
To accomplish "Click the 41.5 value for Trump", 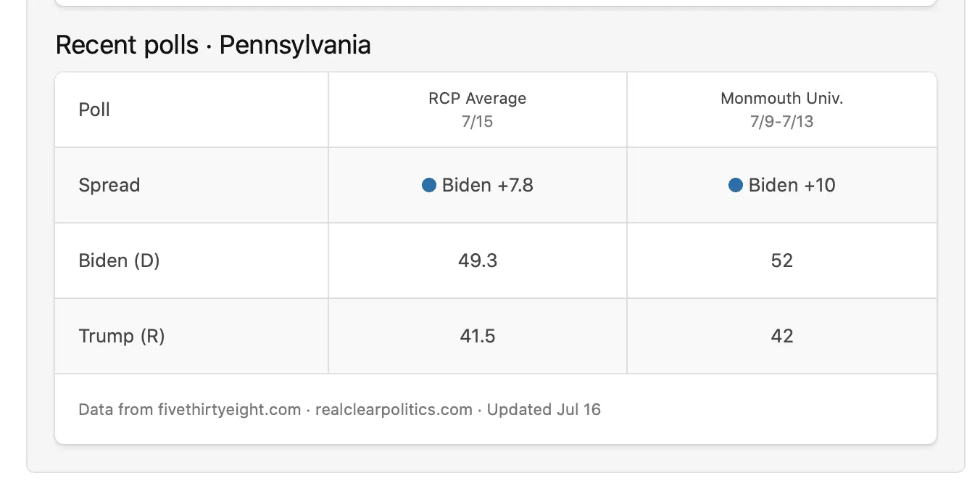I will point(478,336).
